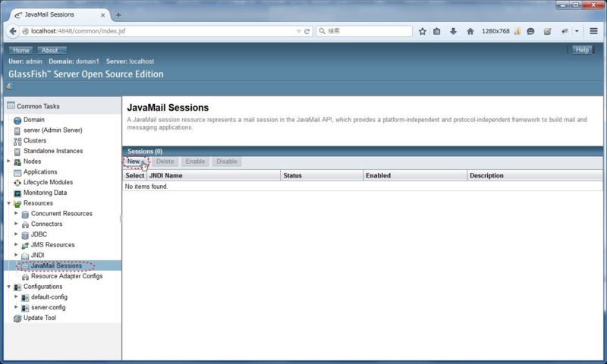Click the Configurations icon
607x364 pixels.
[17, 287]
